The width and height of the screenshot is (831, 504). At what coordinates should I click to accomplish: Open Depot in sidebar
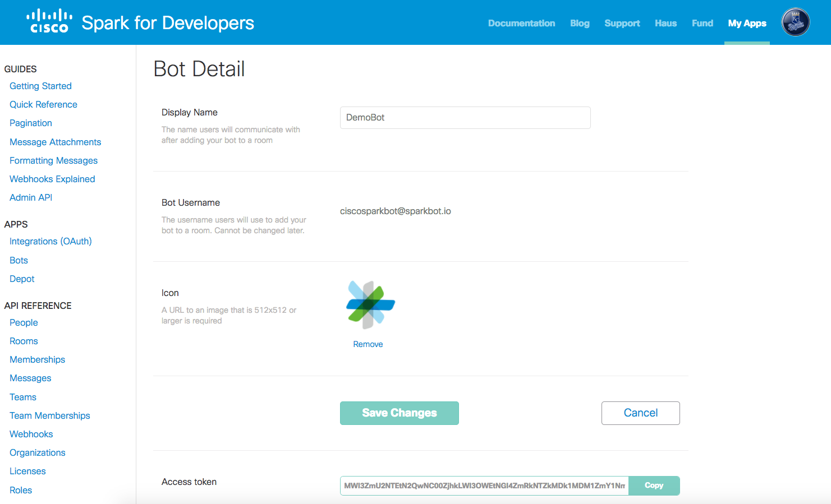[x=22, y=279]
